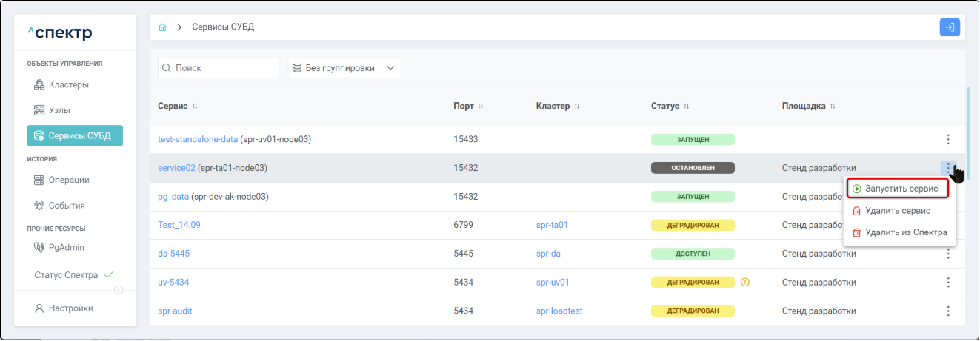Open Кластеры in the sidebar

pos(68,84)
